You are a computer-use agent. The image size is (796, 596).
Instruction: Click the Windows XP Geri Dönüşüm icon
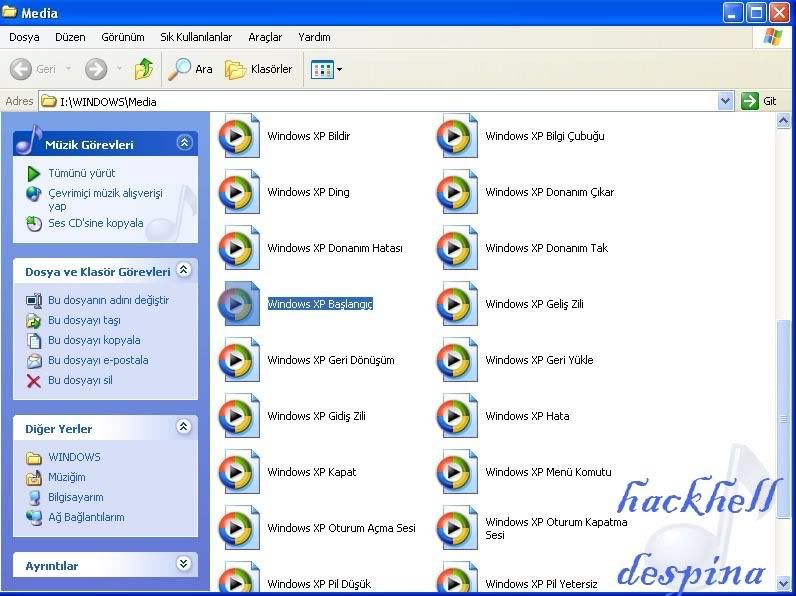(x=239, y=360)
